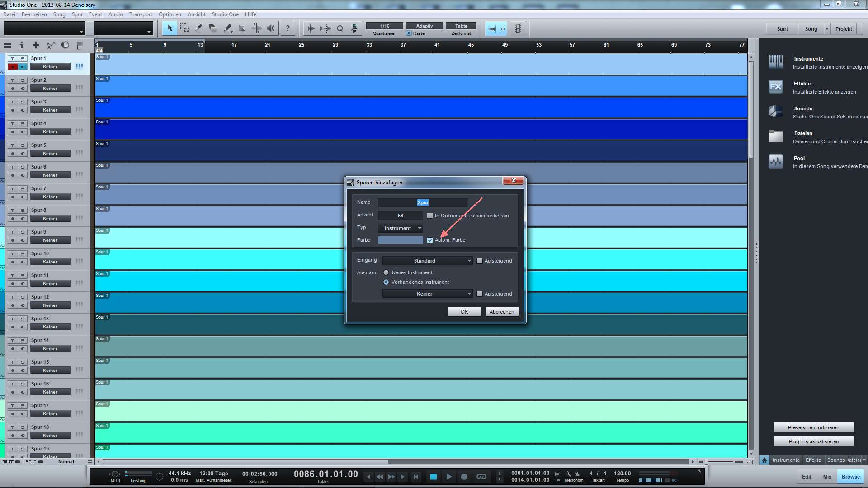Confirm the dialog with OK
This screenshot has width=868, height=488.
(x=464, y=312)
